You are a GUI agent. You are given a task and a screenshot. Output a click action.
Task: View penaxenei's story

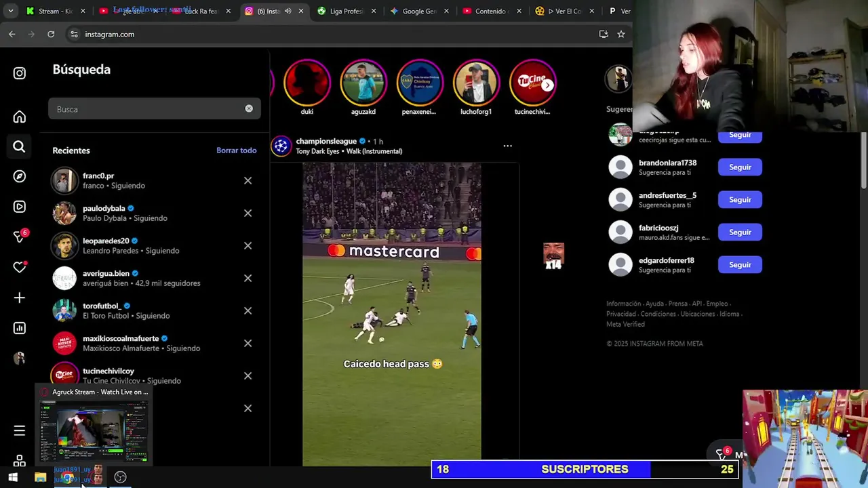click(420, 83)
